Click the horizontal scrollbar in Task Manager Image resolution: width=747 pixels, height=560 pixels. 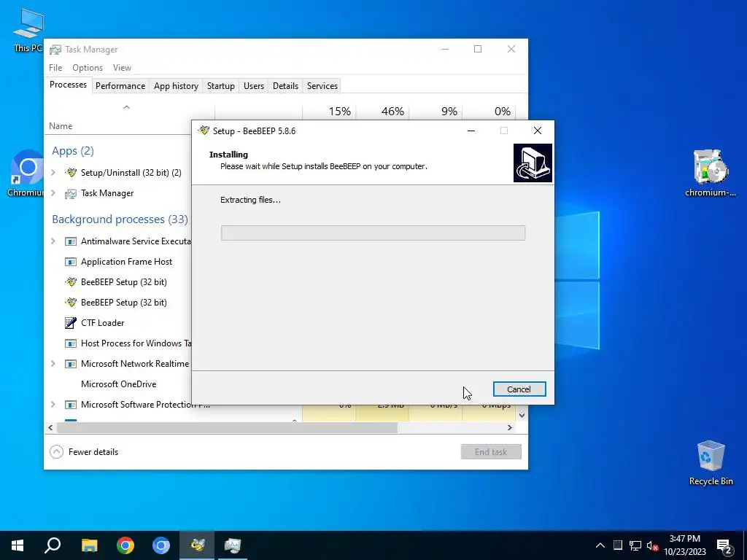[x=227, y=427]
